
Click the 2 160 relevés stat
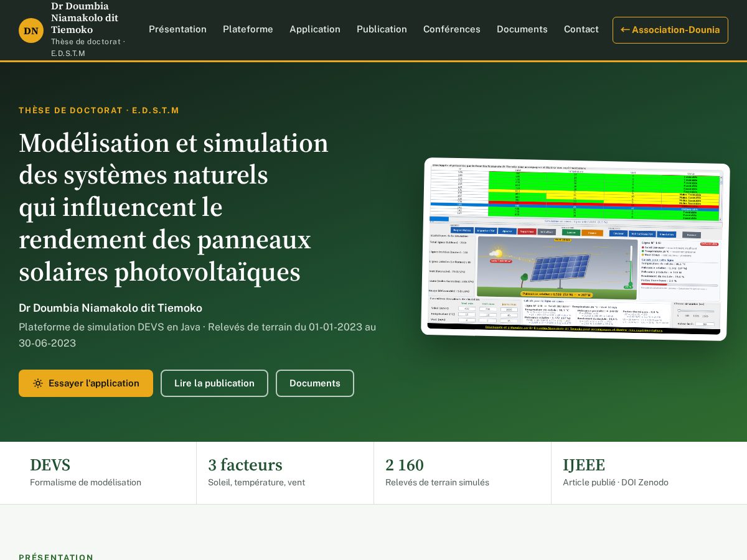[x=462, y=473]
